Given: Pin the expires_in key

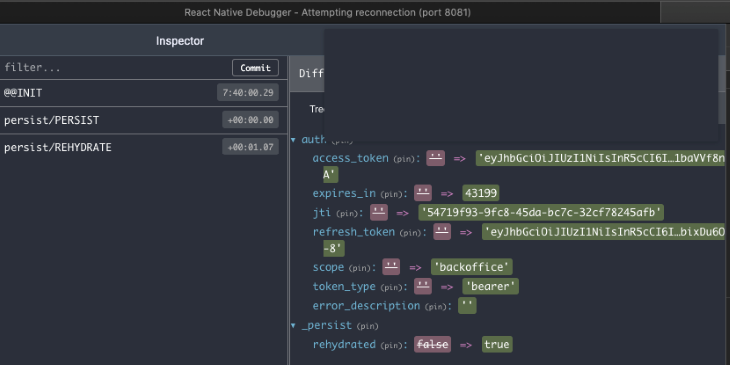Looking at the screenshot, I should 390,193.
